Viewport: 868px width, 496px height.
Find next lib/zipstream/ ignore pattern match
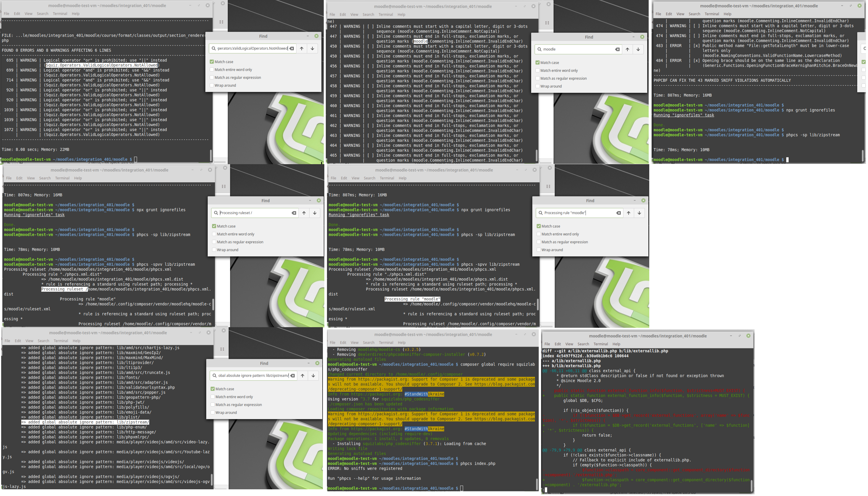(314, 376)
